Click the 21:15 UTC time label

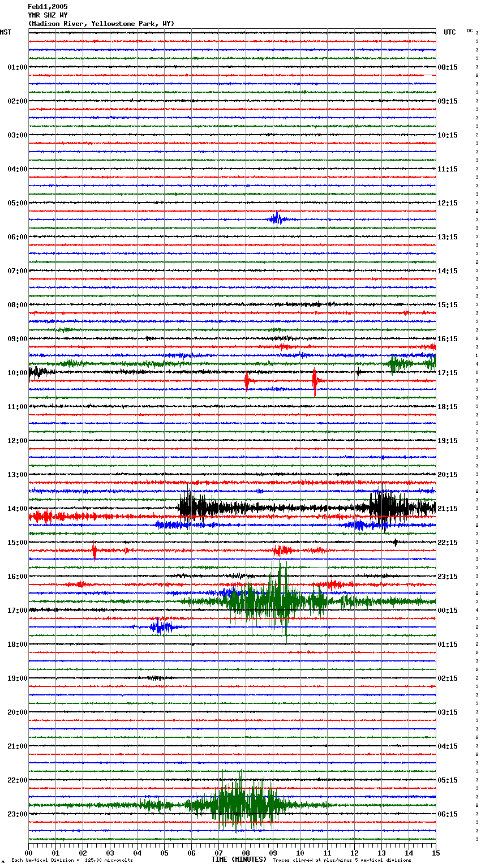[x=448, y=509]
